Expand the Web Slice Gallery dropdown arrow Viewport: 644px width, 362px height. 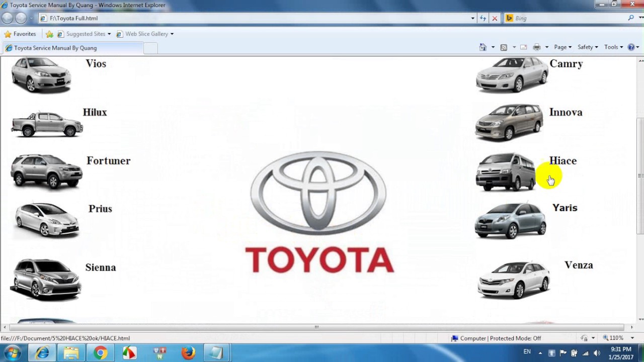click(172, 34)
